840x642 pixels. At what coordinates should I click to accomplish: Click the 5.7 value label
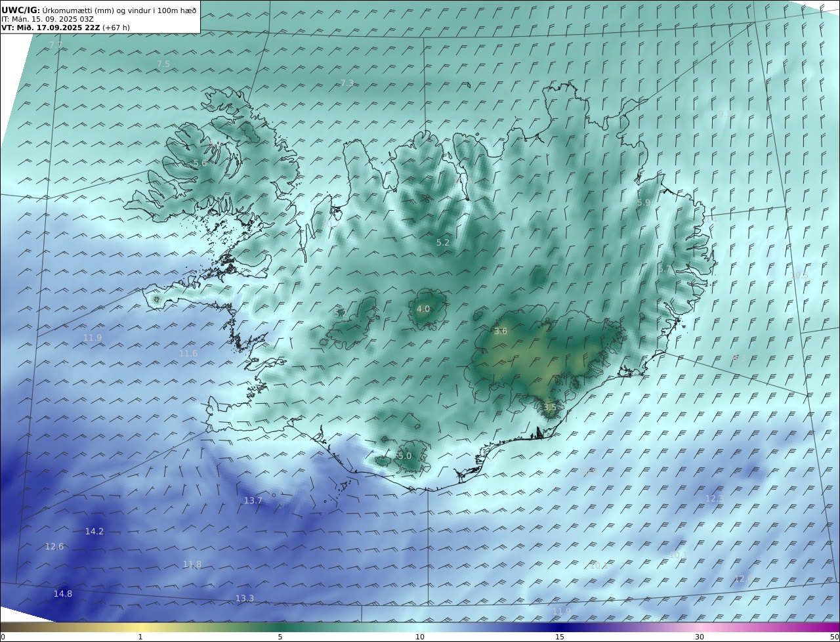(665, 269)
